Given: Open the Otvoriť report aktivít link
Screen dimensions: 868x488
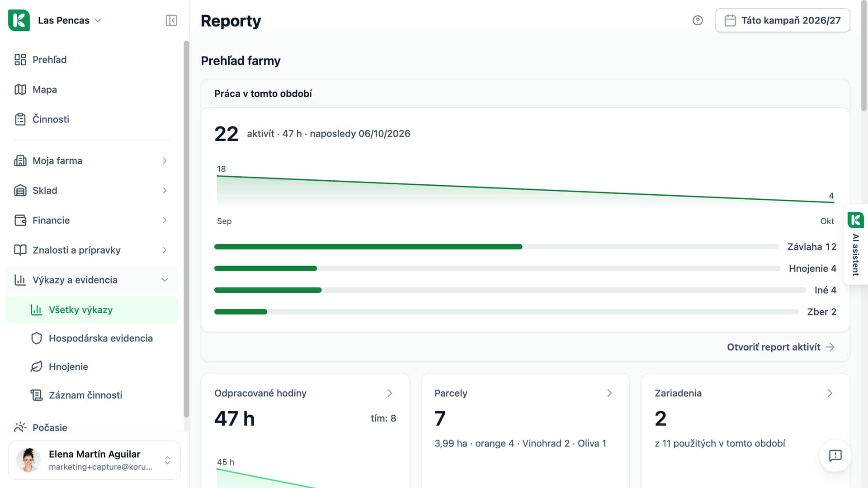Looking at the screenshot, I should (781, 347).
